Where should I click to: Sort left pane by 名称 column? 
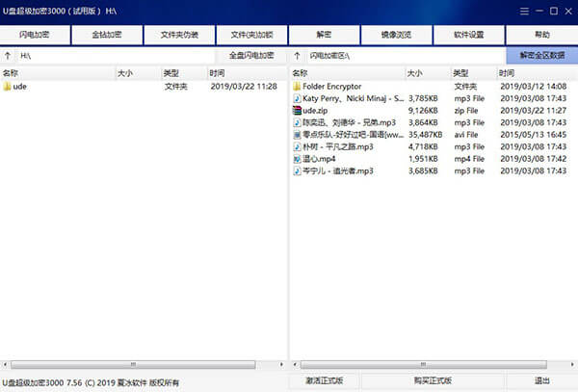coord(58,73)
